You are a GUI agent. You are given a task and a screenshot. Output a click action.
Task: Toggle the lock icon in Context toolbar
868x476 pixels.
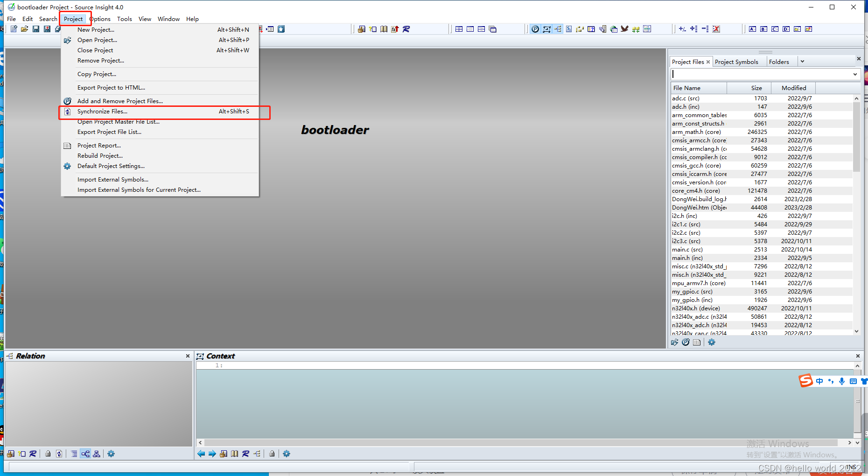272,454
